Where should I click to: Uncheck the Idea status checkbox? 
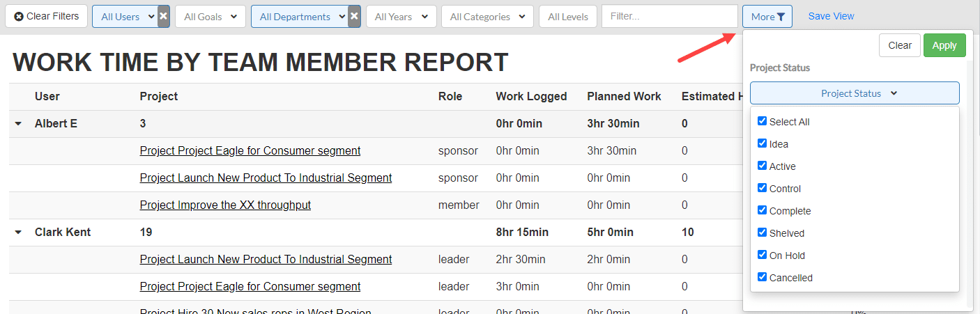[762, 143]
